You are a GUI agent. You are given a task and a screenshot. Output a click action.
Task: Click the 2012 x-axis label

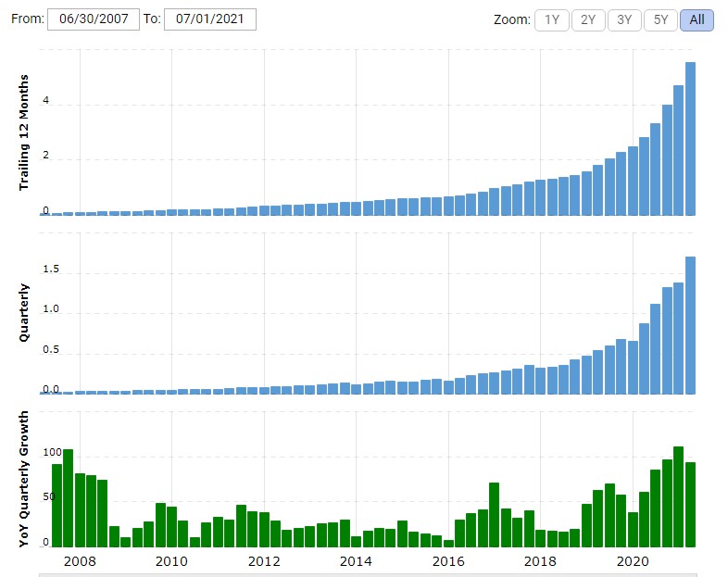(x=264, y=561)
